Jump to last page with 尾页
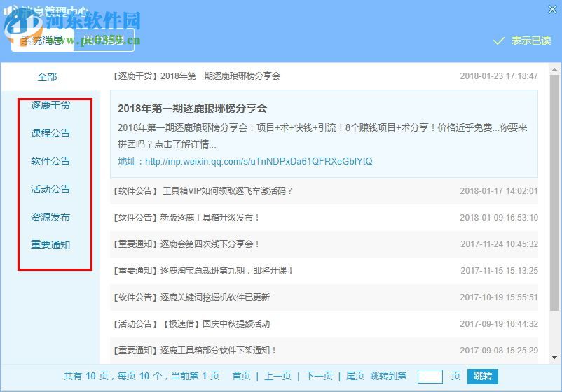 [355, 376]
